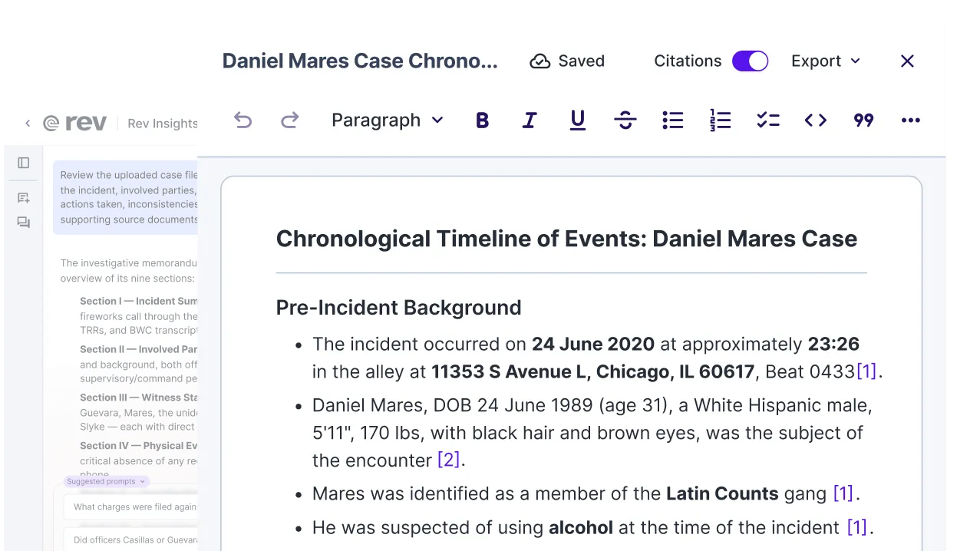Apply strikethrough formatting
Image resolution: width=980 pixels, height=551 pixels.
tap(625, 120)
